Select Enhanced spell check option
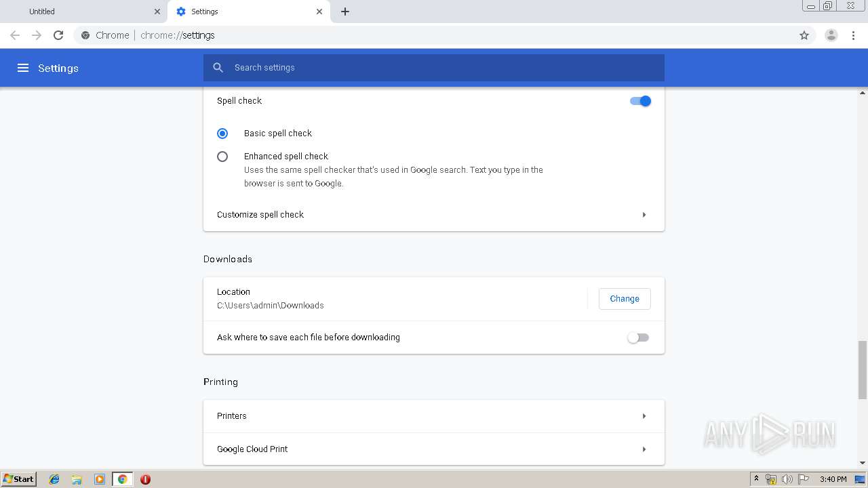 pyautogui.click(x=222, y=157)
